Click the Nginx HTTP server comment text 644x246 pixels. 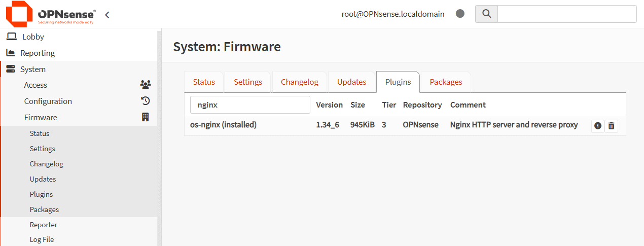[x=514, y=125]
